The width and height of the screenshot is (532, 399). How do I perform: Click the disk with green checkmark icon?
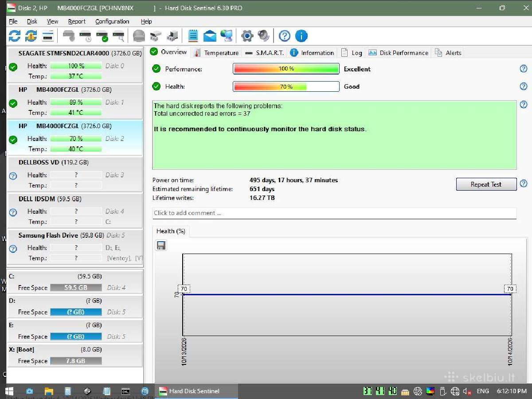tap(102, 36)
